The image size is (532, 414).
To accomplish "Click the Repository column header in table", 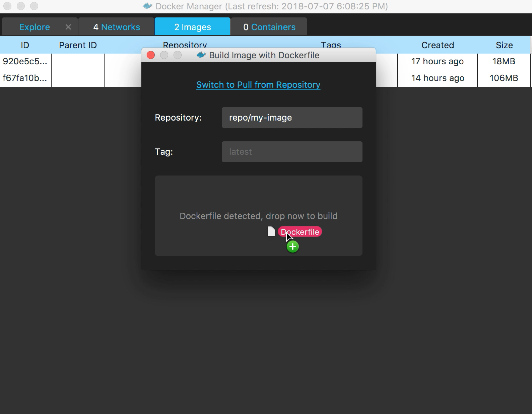I will pyautogui.click(x=185, y=45).
